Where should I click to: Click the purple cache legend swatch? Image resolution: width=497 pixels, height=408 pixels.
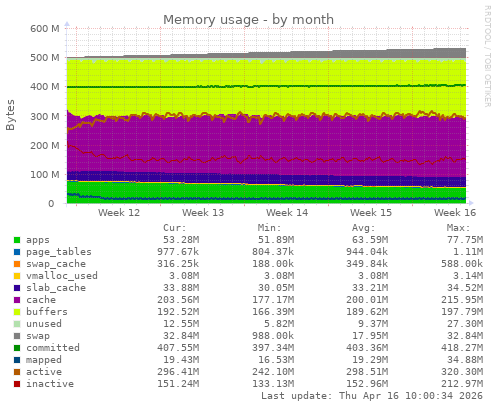17,300
